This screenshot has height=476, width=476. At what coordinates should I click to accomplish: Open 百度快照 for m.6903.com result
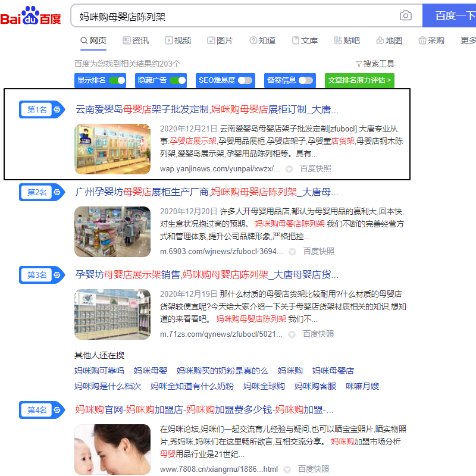click(x=319, y=251)
